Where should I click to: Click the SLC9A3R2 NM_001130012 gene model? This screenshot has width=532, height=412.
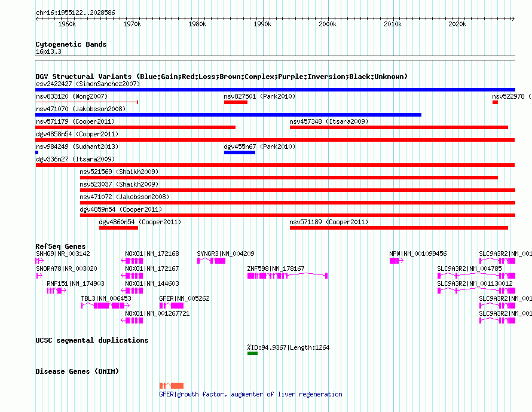coord(476,291)
